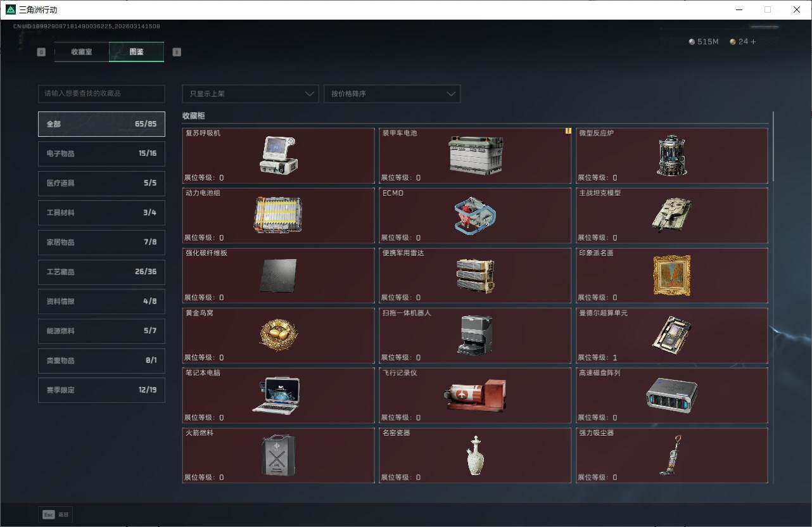
Task: Show the 工艺藏品 category list
Action: point(101,272)
